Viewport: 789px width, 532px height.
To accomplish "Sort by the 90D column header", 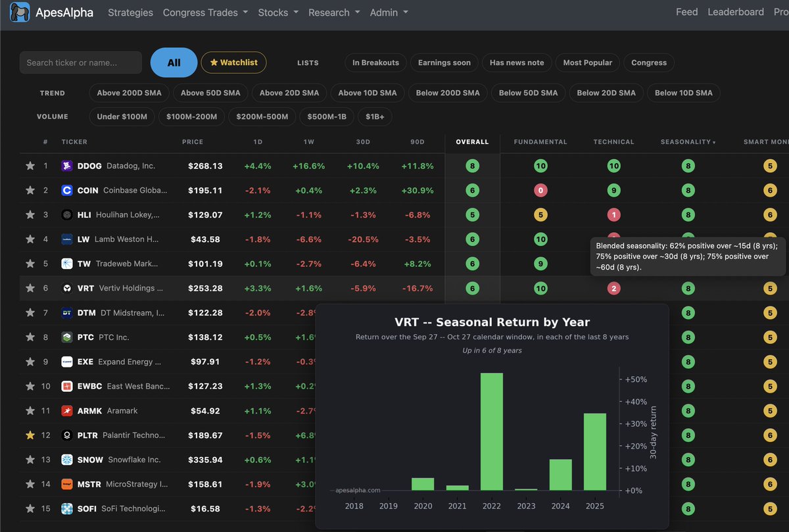I will click(x=417, y=142).
